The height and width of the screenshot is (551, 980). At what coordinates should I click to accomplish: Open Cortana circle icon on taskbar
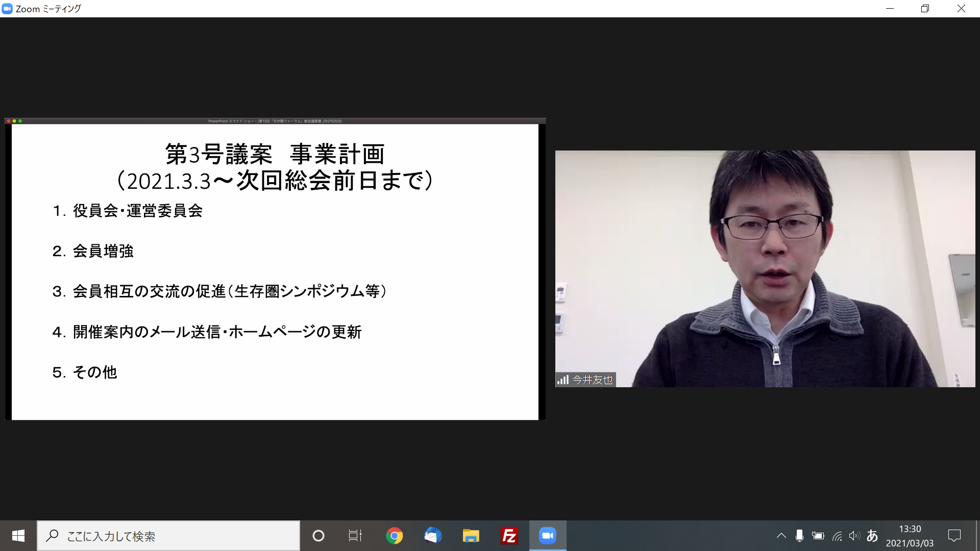[x=318, y=536]
